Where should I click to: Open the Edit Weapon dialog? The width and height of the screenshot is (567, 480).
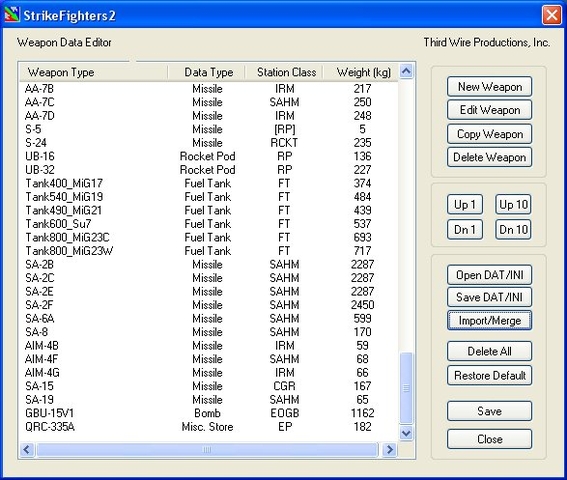tap(490, 110)
